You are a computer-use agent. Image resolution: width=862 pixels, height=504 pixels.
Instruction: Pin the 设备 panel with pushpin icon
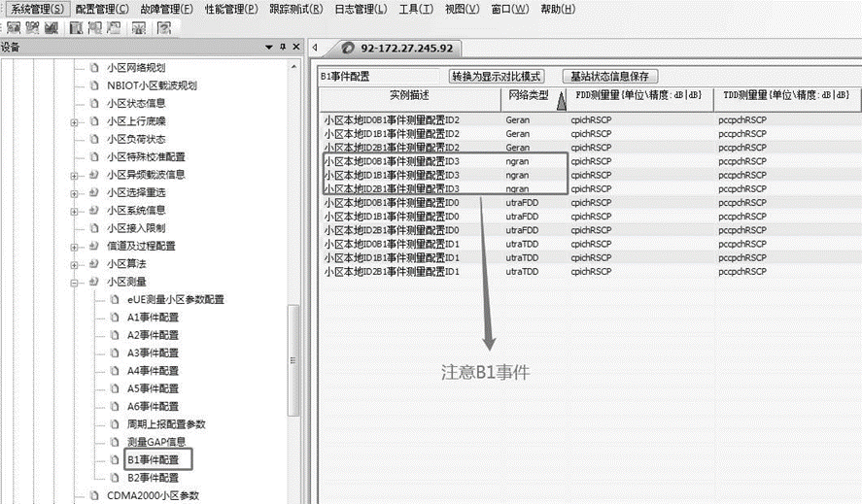[x=283, y=47]
